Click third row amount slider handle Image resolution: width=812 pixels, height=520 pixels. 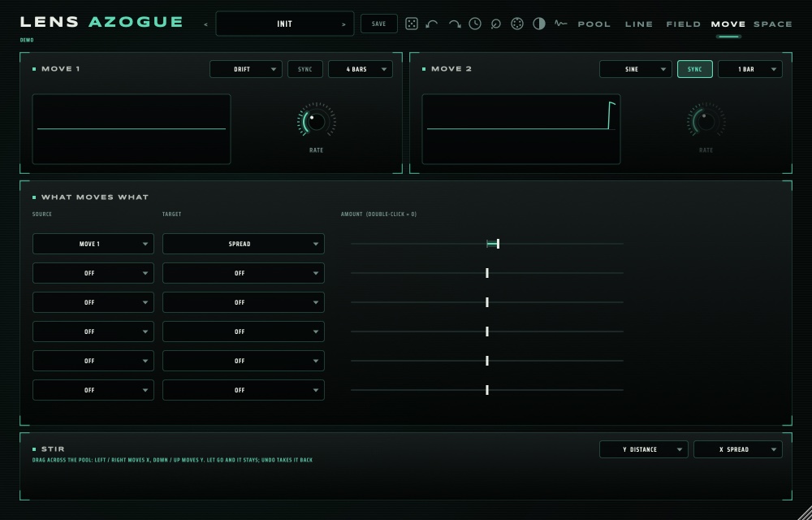click(x=486, y=302)
